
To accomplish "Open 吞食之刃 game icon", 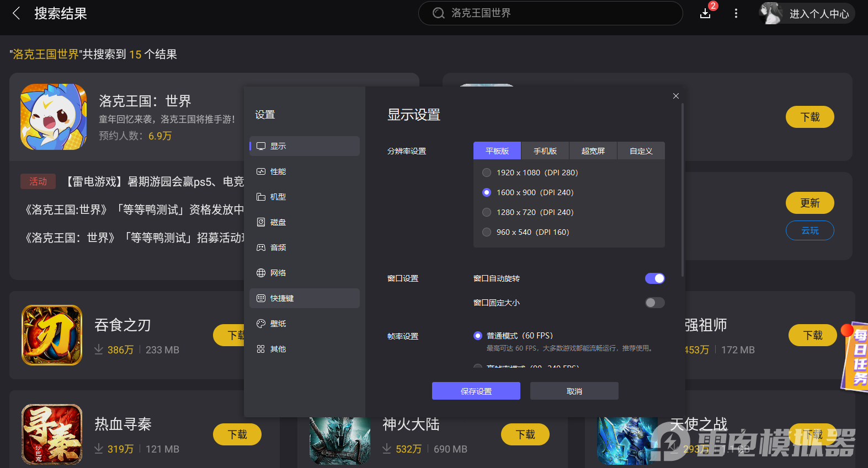I will [52, 335].
